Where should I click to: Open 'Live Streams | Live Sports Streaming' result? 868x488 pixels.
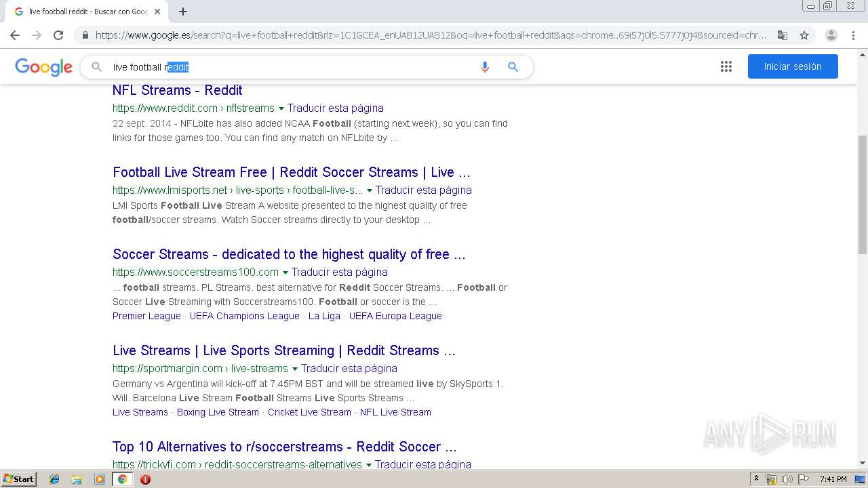tap(284, 350)
